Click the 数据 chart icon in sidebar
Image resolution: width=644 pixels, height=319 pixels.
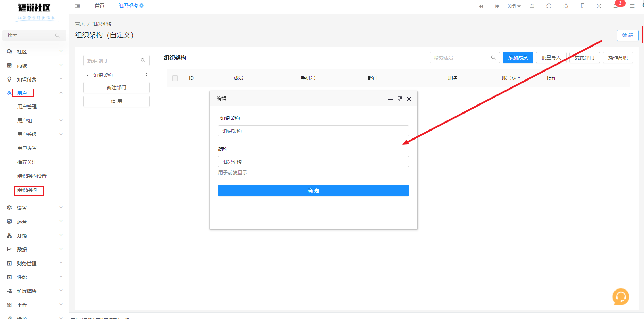click(9, 249)
